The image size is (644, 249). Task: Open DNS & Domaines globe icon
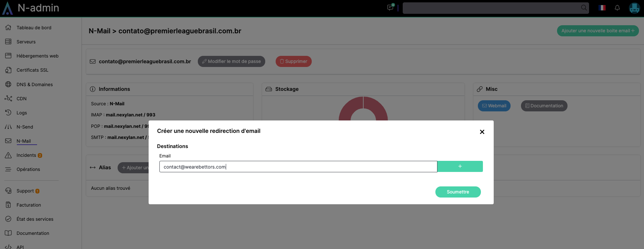click(x=8, y=84)
